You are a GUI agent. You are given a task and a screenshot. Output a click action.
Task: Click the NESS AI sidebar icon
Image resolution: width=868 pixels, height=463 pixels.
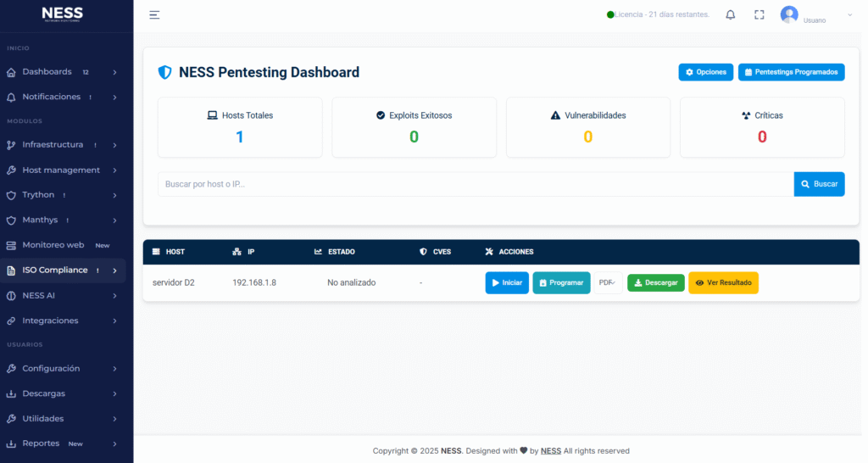[11, 296]
